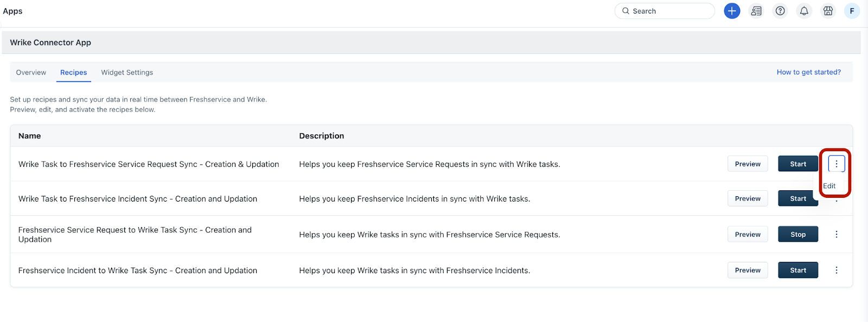Open the Widget Settings tab
The width and height of the screenshot is (868, 322).
[x=127, y=72]
